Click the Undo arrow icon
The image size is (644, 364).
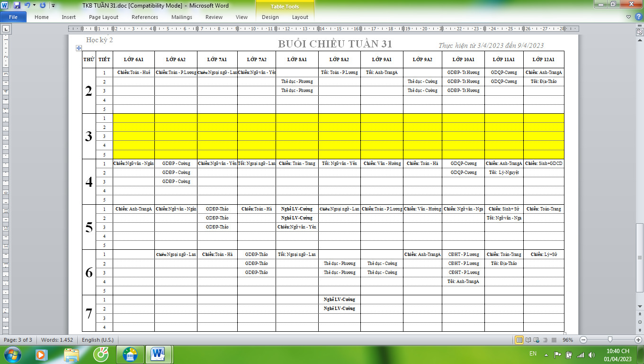pyautogui.click(x=27, y=6)
